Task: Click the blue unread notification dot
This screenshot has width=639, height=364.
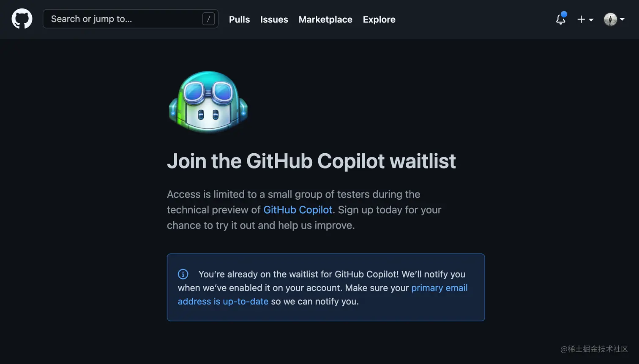Action: (564, 14)
